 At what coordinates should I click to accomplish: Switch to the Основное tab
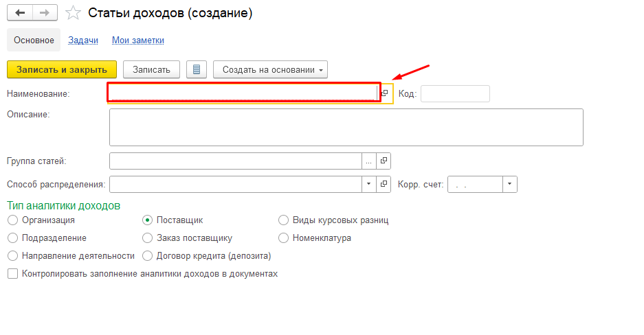click(x=34, y=41)
